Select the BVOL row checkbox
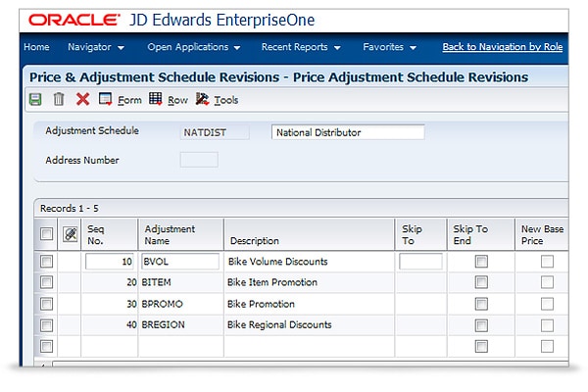Viewport: 588px width, 392px height. point(46,262)
